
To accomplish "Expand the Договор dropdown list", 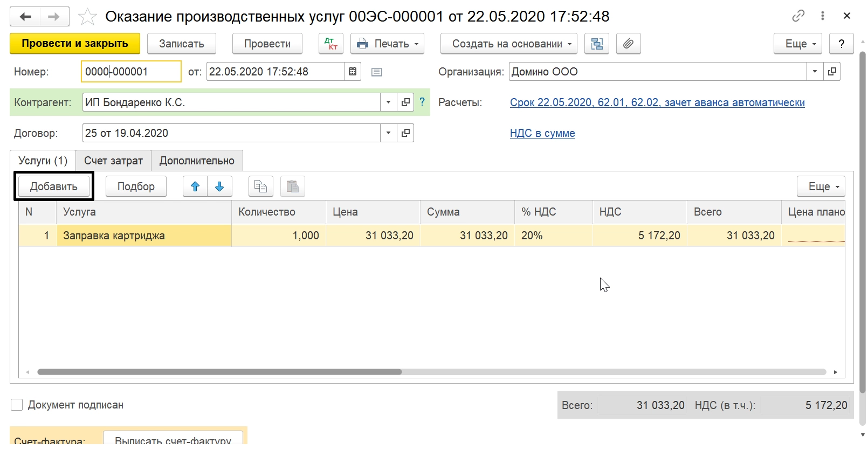I will coord(388,133).
